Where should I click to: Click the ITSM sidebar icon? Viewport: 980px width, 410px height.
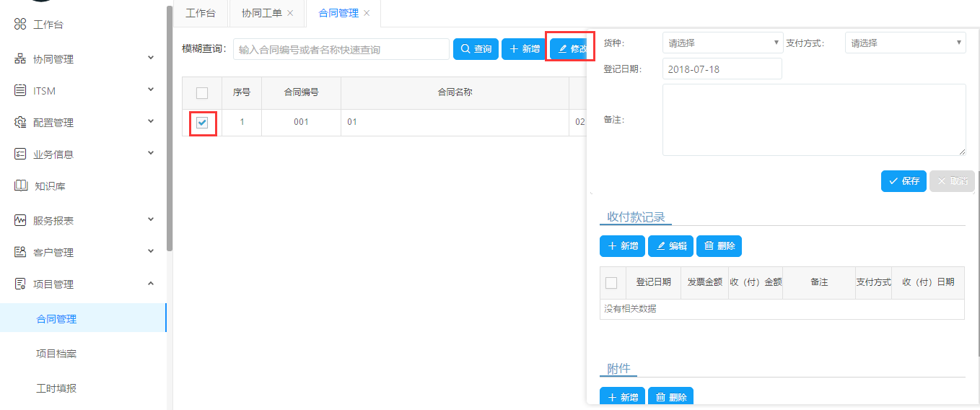20,91
